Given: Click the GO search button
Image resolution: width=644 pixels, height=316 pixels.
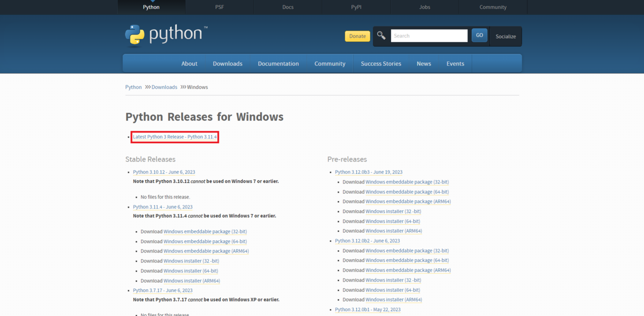Looking at the screenshot, I should [479, 35].
